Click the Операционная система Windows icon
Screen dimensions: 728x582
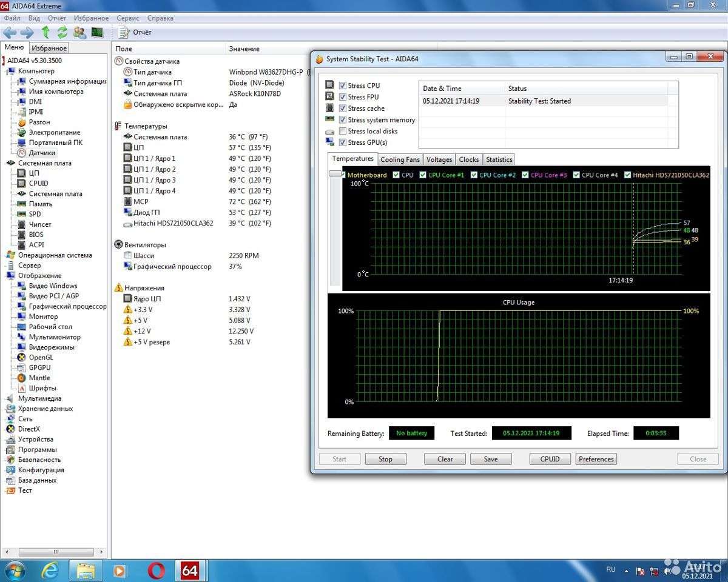click(x=11, y=255)
